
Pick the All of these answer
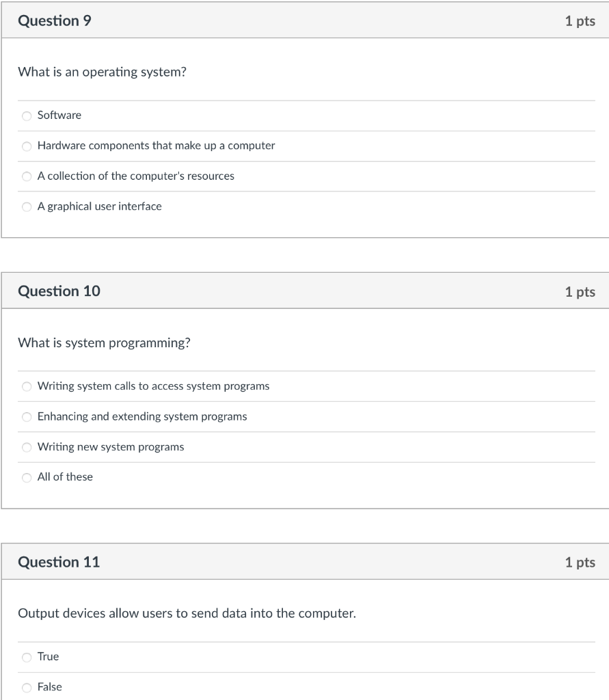coord(26,477)
